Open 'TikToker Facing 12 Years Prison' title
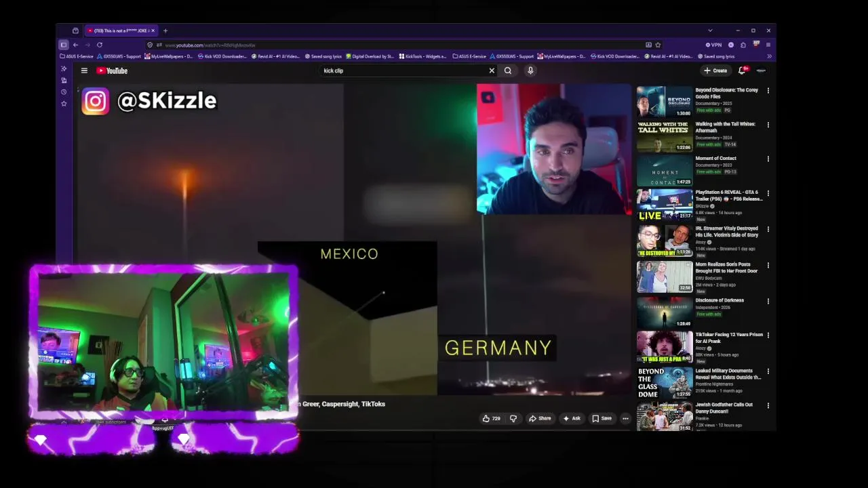This screenshot has width=868, height=488. click(729, 338)
